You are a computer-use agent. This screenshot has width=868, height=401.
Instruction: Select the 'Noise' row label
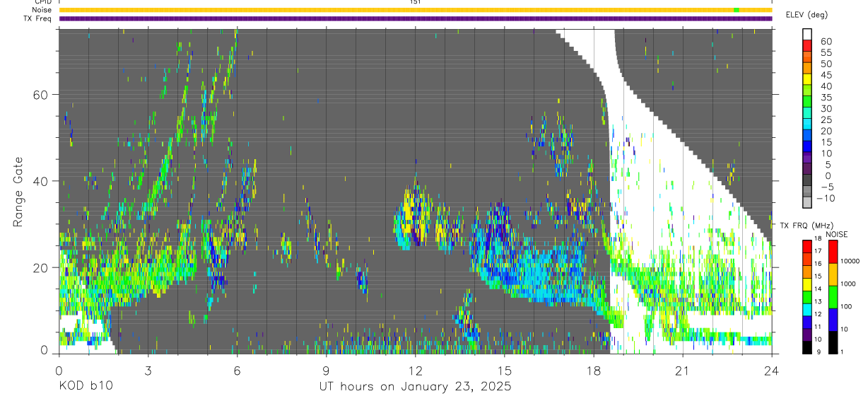[42, 10]
